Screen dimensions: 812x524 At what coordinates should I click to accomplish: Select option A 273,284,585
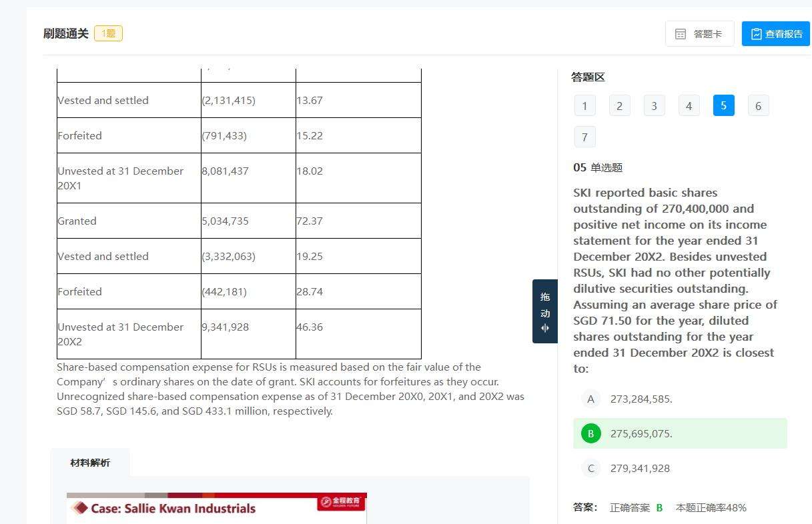click(x=680, y=399)
